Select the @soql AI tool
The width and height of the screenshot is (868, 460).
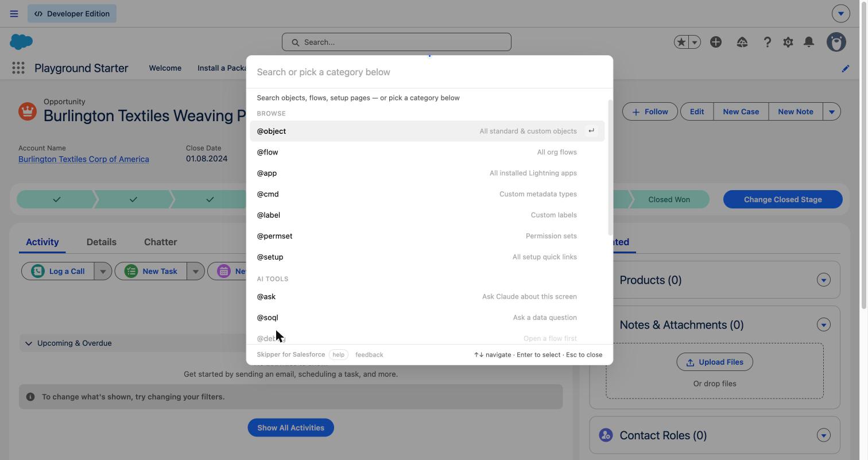[427, 318]
